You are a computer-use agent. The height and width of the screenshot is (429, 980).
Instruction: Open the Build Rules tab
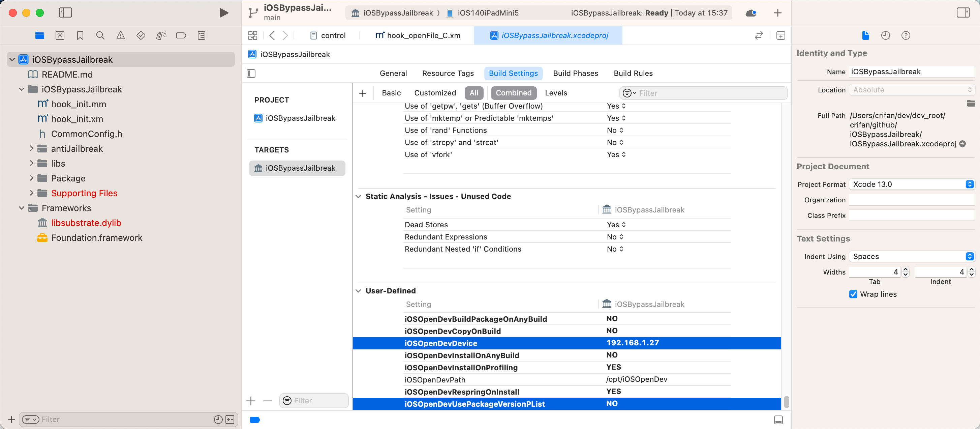[x=633, y=73]
